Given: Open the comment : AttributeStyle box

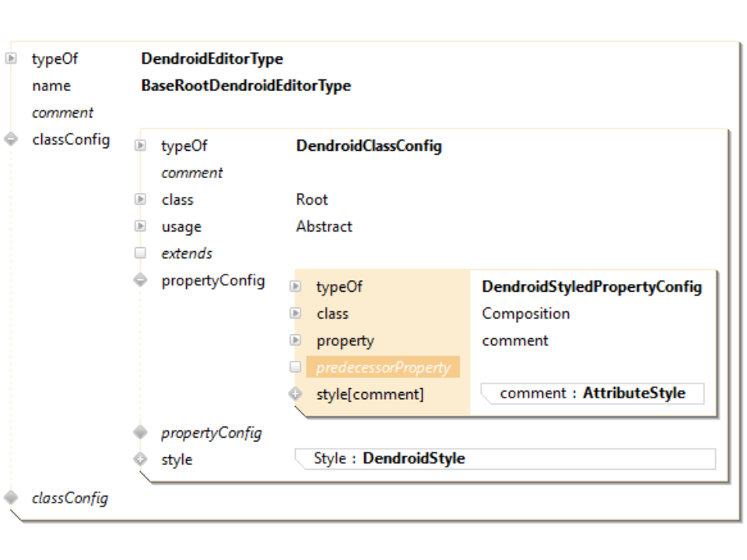Looking at the screenshot, I should (x=592, y=394).
